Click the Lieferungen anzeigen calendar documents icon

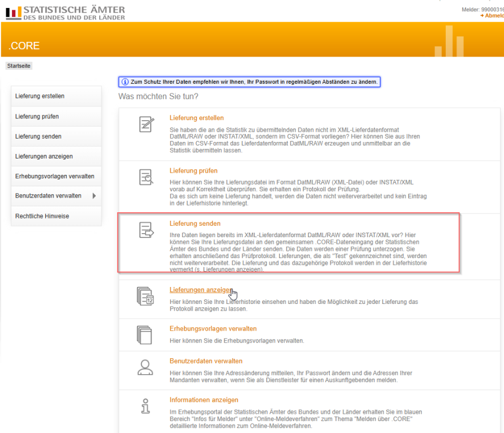(x=146, y=296)
